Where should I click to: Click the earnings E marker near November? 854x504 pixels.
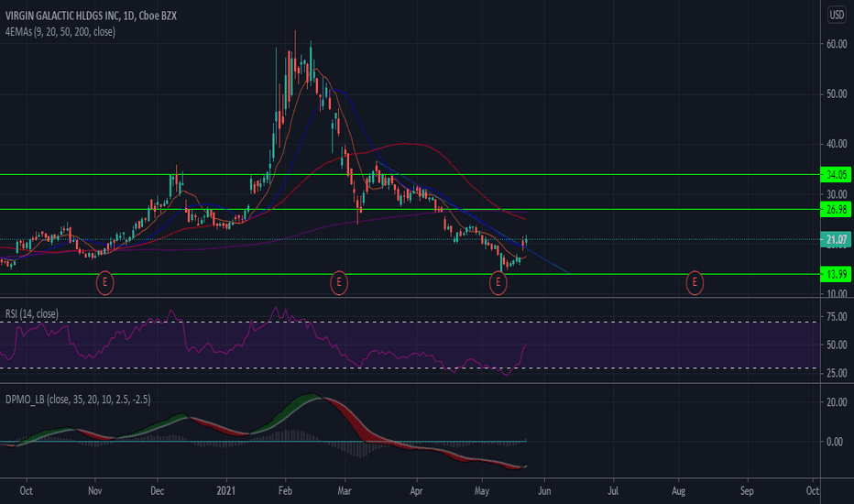pyautogui.click(x=105, y=283)
